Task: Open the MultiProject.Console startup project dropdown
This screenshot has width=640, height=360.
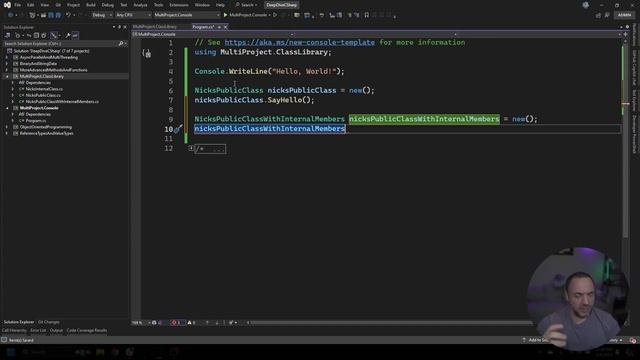Action: 187,15
